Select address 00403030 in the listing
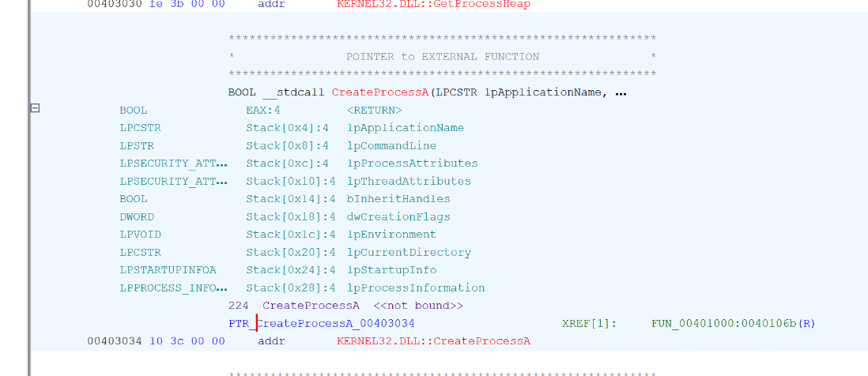 tap(115, 4)
